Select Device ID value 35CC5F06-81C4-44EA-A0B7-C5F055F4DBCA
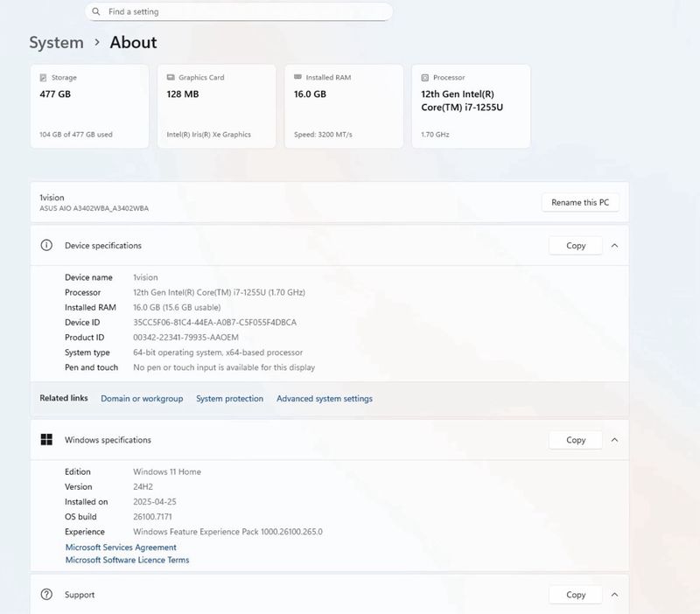700x614 pixels. [x=214, y=322]
